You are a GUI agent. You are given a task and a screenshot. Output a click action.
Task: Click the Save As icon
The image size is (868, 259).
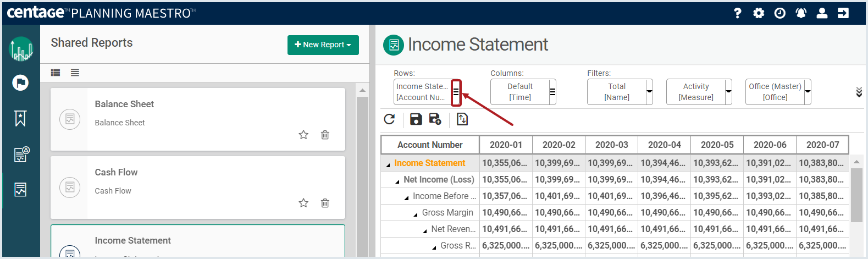point(435,119)
